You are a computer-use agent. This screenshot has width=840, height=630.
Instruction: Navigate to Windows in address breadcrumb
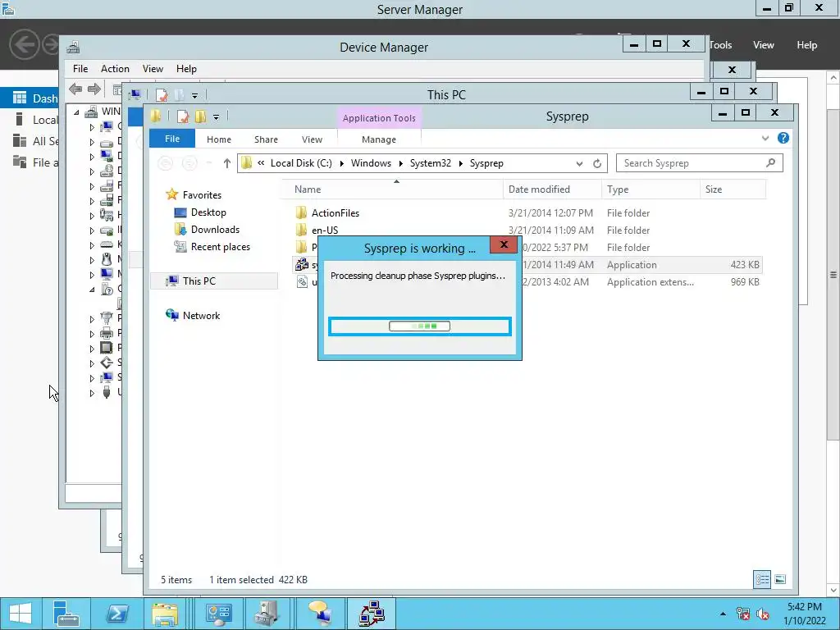[x=371, y=163]
